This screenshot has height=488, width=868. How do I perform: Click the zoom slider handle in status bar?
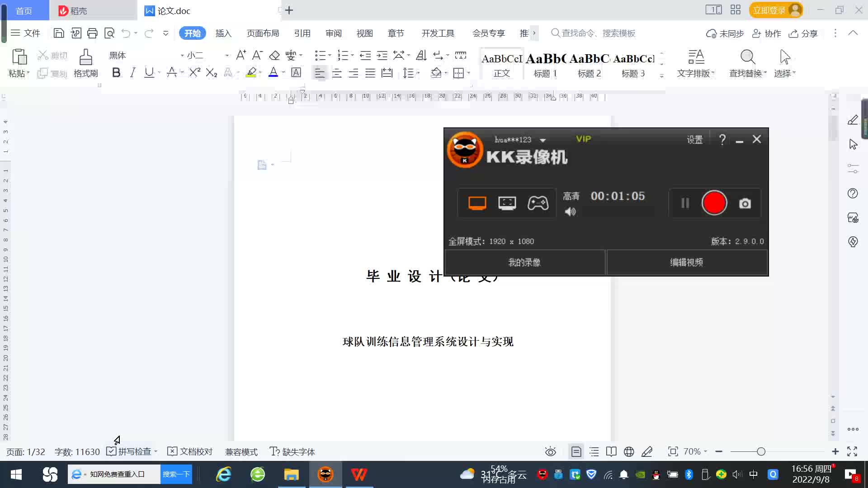pyautogui.click(x=761, y=451)
